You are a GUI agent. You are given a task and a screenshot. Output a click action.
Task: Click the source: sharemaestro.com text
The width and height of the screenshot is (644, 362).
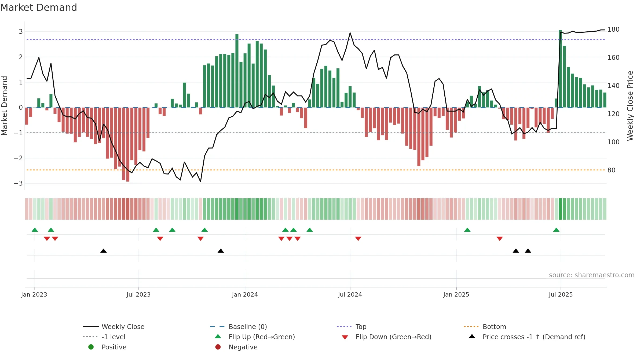[x=592, y=275]
